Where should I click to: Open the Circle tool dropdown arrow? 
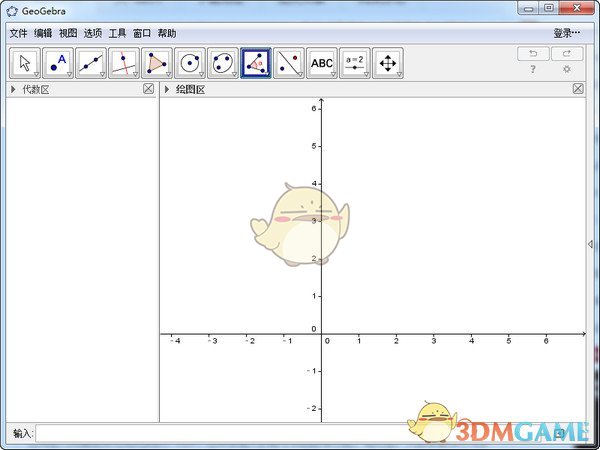(202, 74)
